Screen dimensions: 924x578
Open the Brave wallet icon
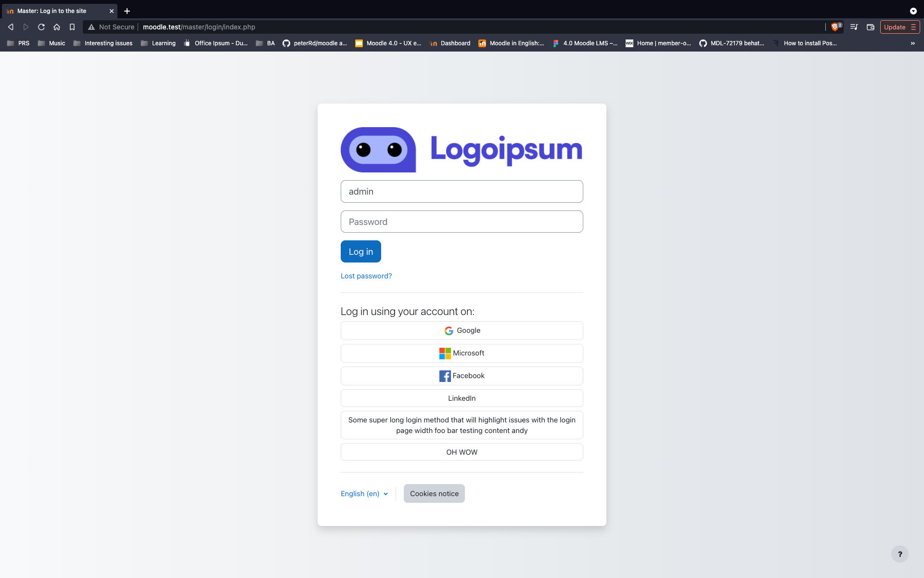click(871, 27)
